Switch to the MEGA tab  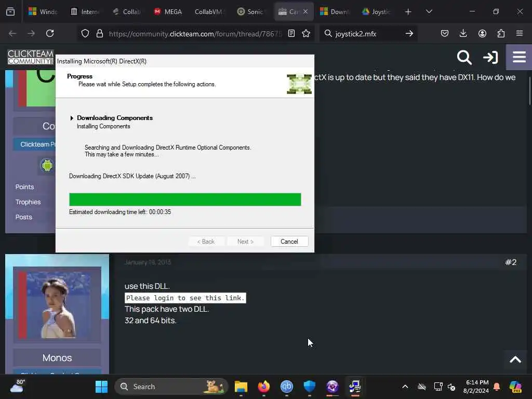pos(168,12)
